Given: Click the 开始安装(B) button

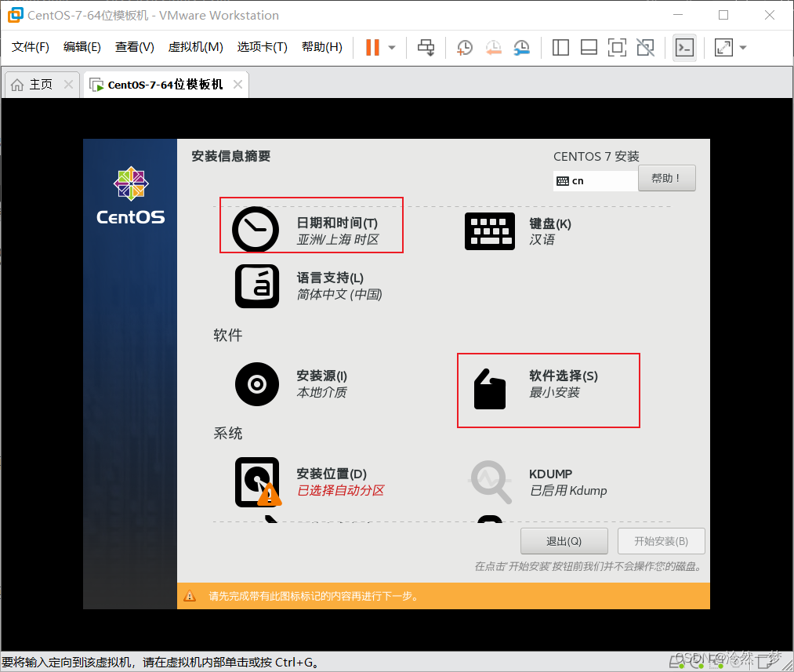Looking at the screenshot, I should pos(662,541).
